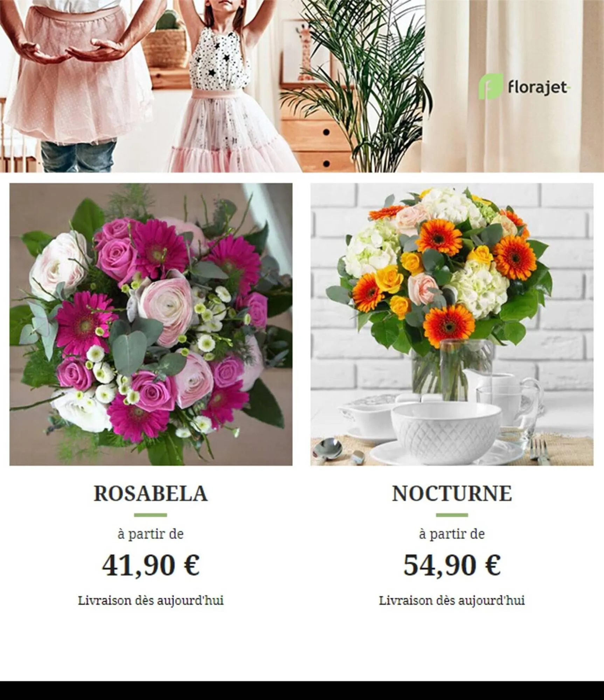This screenshot has height=700, width=604.
Task: Click the 54,90 € price
Action: (x=452, y=565)
